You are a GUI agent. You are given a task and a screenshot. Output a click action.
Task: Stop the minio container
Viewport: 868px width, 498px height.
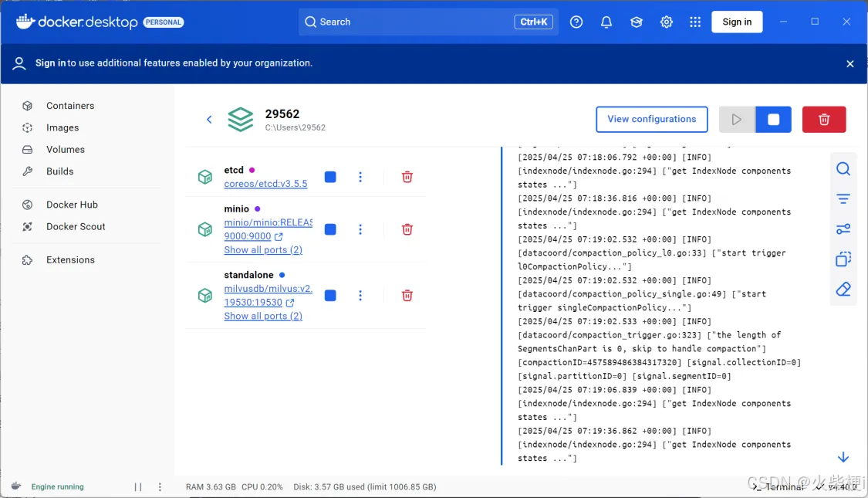click(x=330, y=229)
